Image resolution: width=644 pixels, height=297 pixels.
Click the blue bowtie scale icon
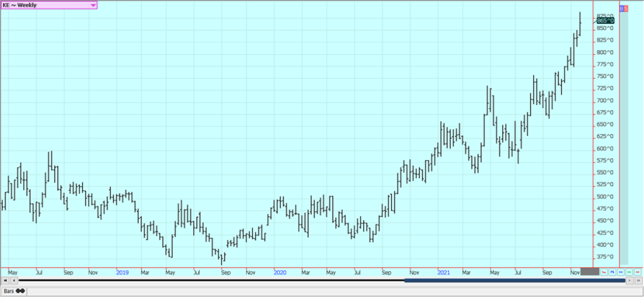pyautogui.click(x=620, y=272)
